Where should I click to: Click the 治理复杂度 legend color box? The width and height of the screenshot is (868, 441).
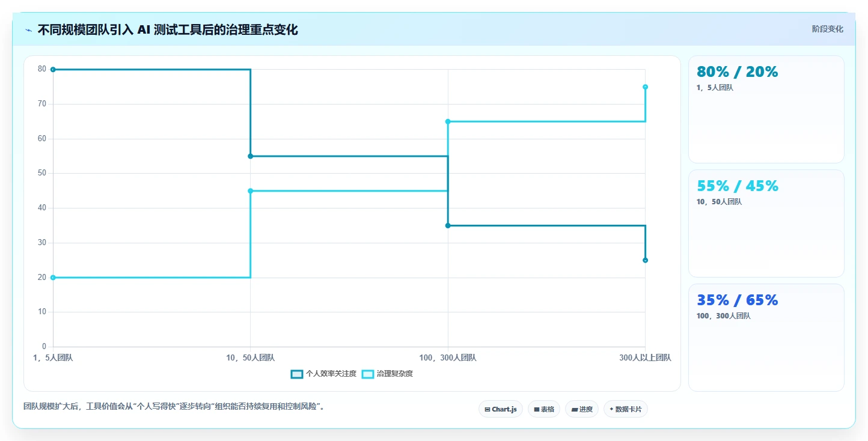[367, 374]
